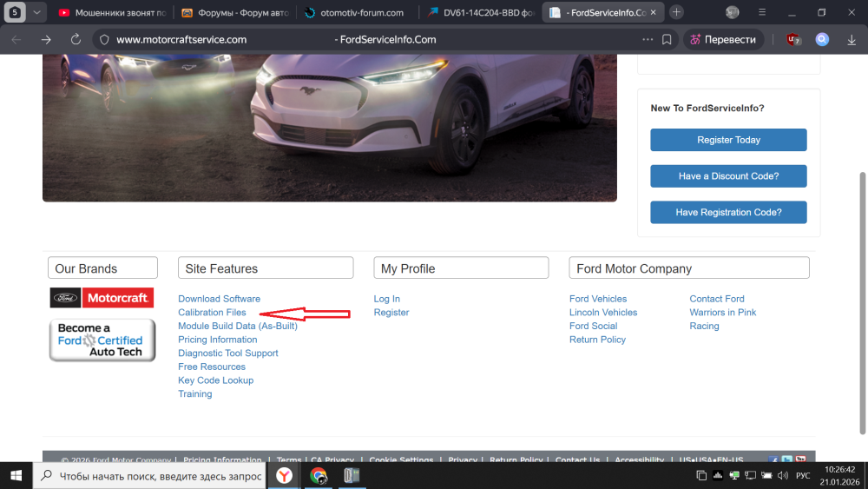Viewport: 868px width, 489px height.
Task: Open a new browser tab
Action: (676, 12)
